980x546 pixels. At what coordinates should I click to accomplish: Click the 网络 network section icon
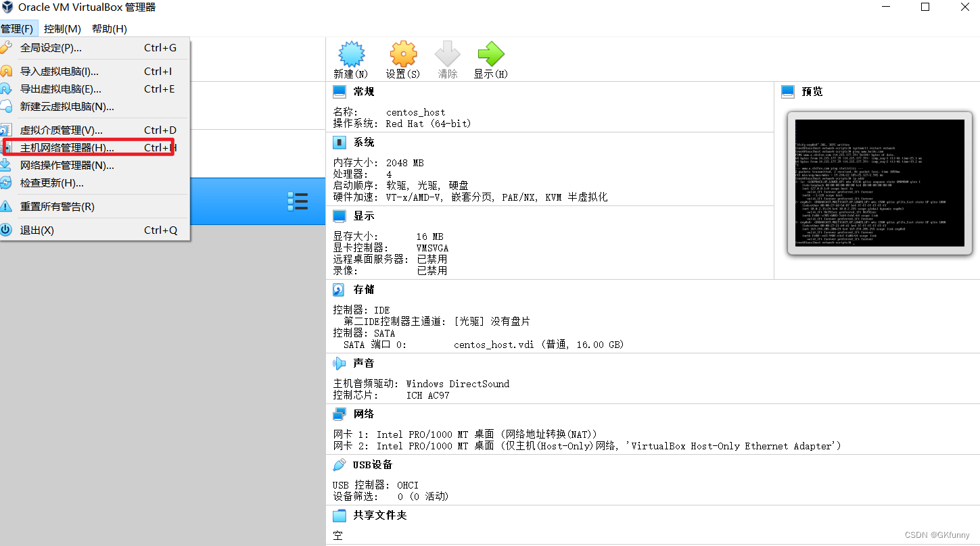[x=339, y=413]
